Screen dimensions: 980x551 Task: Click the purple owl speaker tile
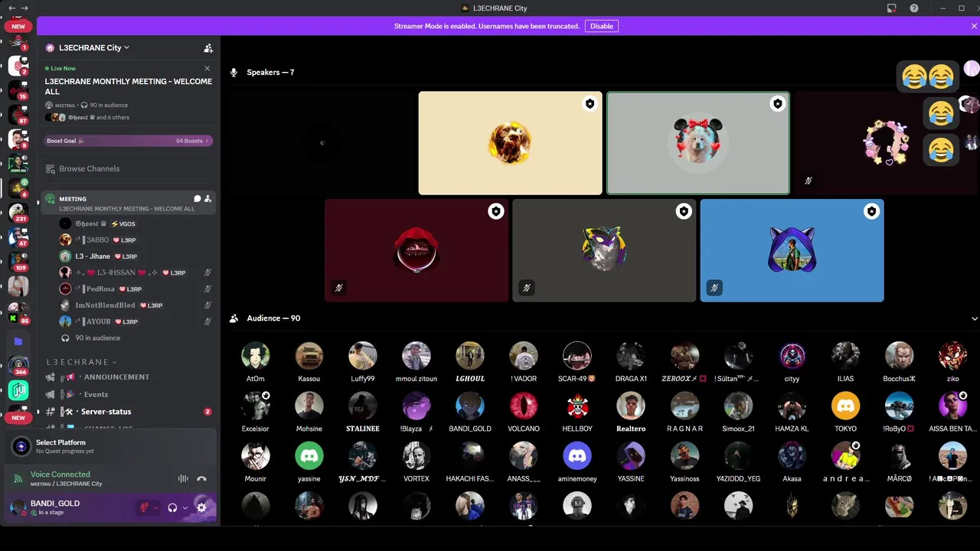click(604, 250)
